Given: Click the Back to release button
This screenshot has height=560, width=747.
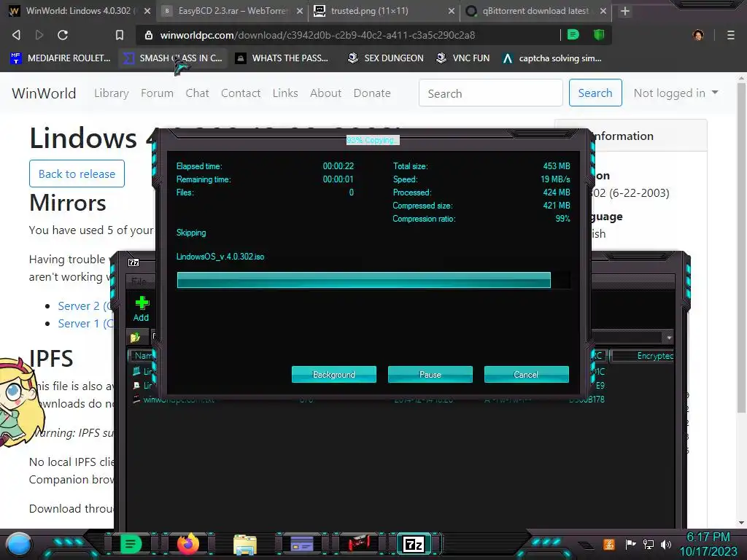Looking at the screenshot, I should pyautogui.click(x=77, y=174).
